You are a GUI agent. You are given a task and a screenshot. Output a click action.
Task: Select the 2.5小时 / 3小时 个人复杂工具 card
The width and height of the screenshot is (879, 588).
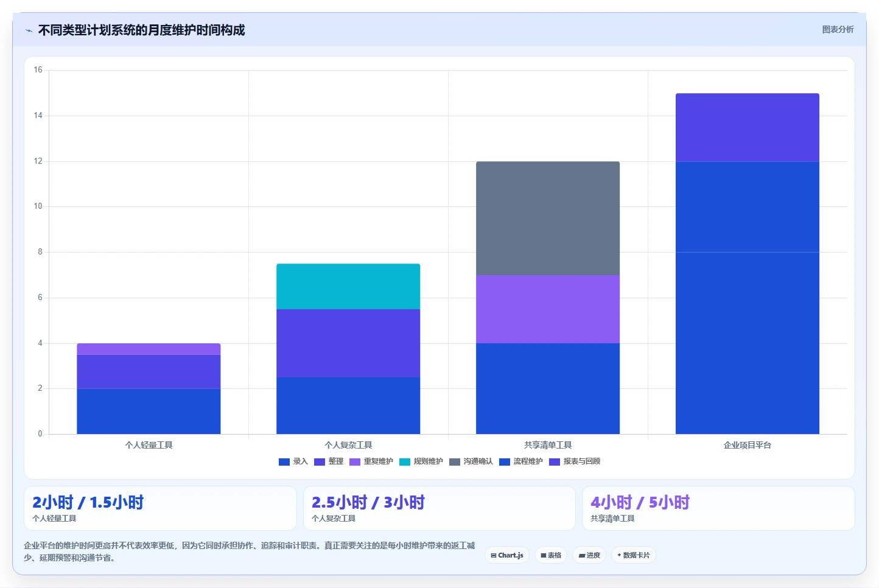[439, 508]
